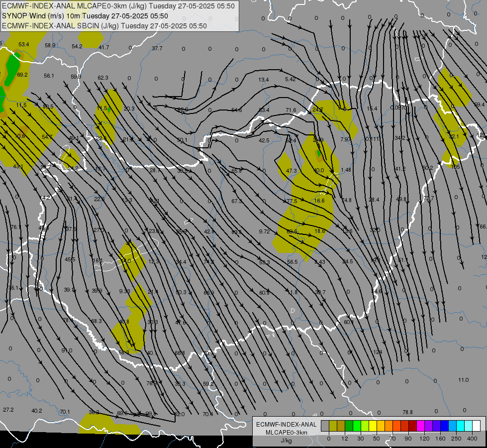Pick the sky blue swatch left of tick 250
Viewport: 487px width, 448px height.
(453, 426)
